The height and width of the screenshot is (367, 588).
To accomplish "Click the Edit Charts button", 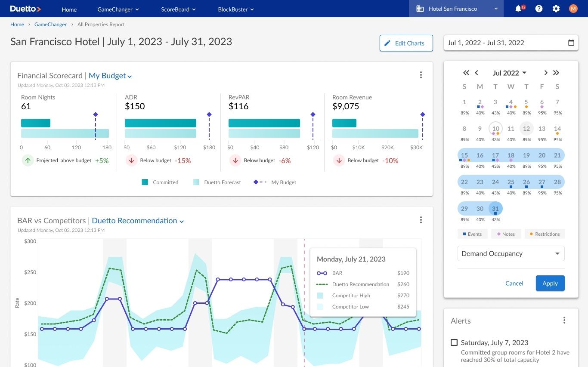I will point(406,43).
